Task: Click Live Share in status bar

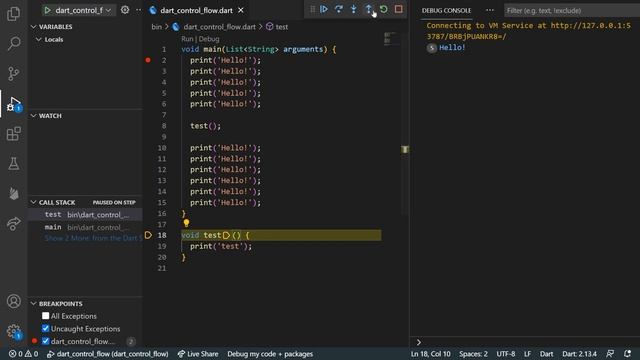Action: tap(198, 354)
